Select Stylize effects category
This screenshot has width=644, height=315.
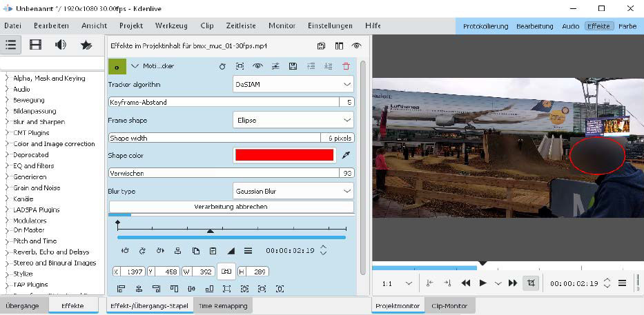click(x=23, y=274)
